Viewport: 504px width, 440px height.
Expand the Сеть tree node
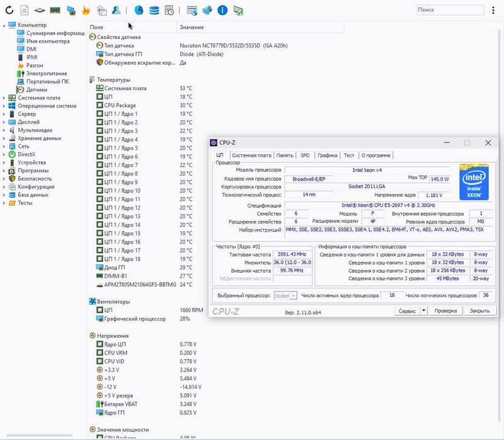4,146
